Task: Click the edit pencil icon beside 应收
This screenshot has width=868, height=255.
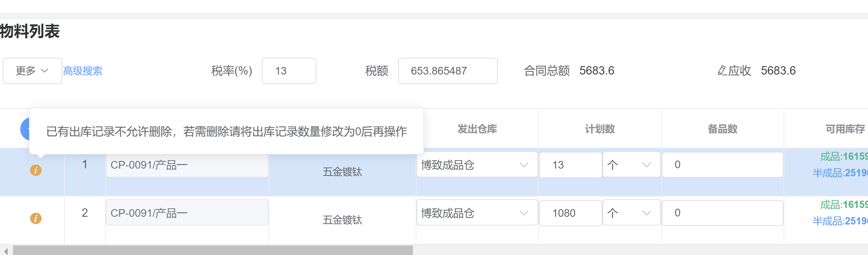Action: (722, 71)
